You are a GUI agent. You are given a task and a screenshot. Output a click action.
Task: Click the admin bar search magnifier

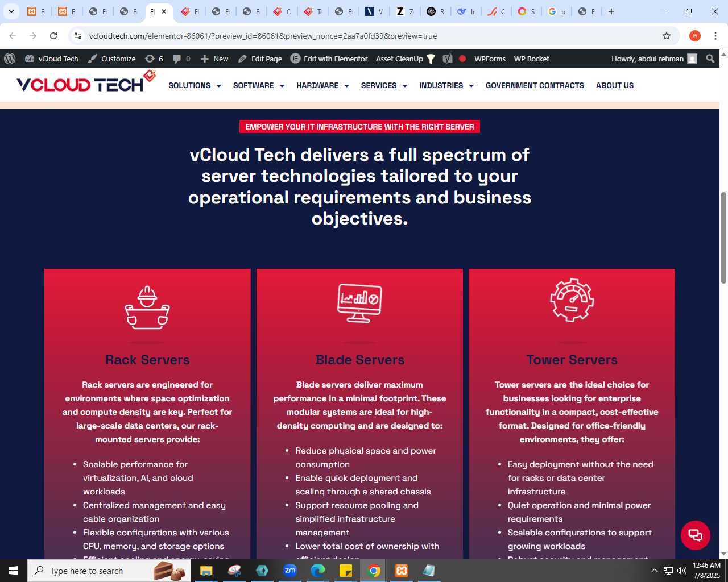tap(710, 59)
